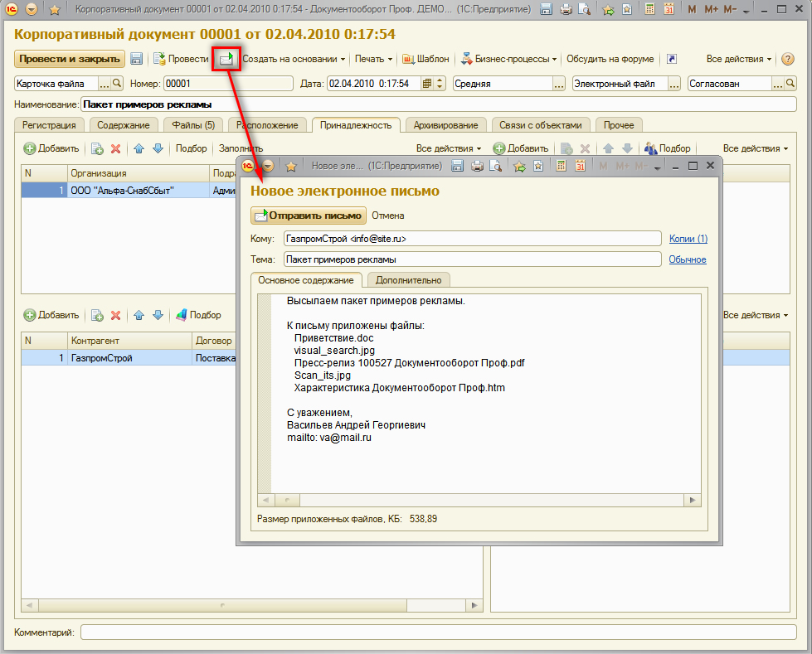Click the printer icon in the main window title bar
This screenshot has height=654, width=812.
[566, 9]
